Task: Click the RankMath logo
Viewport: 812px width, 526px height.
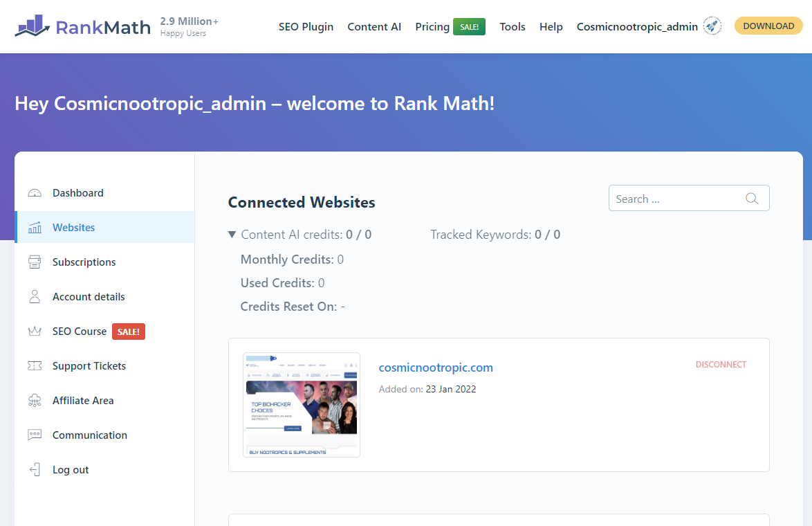Action: point(83,26)
